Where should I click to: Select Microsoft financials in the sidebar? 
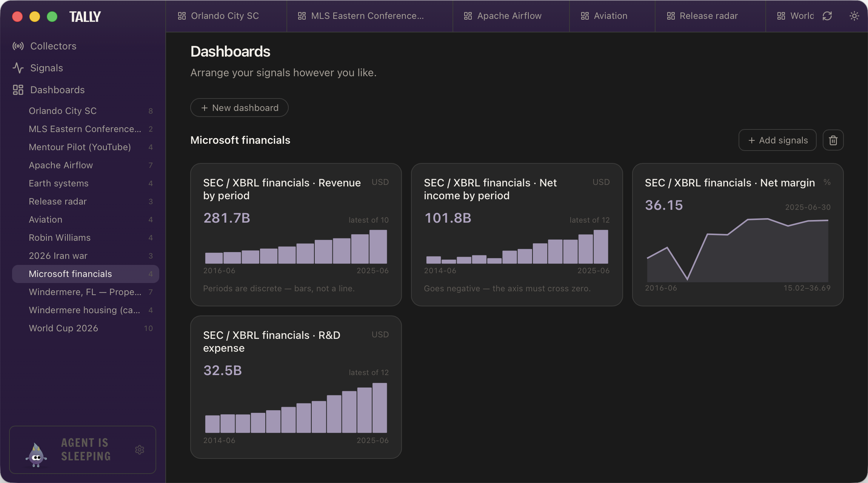pyautogui.click(x=85, y=274)
